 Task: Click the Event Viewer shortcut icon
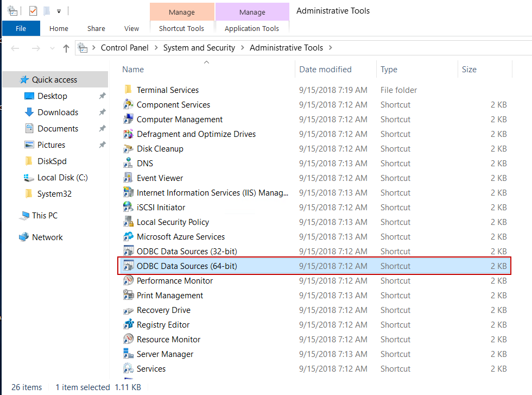pyautogui.click(x=128, y=178)
